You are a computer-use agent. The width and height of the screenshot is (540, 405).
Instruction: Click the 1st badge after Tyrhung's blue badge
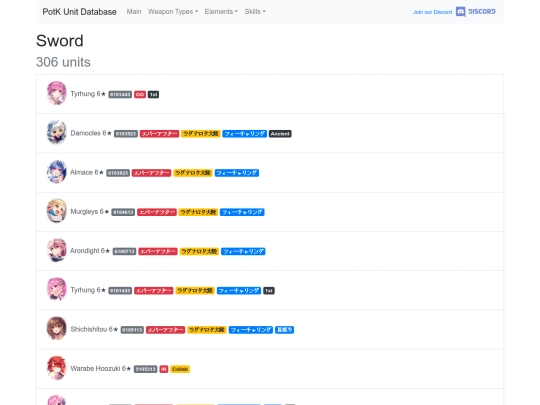click(x=269, y=291)
